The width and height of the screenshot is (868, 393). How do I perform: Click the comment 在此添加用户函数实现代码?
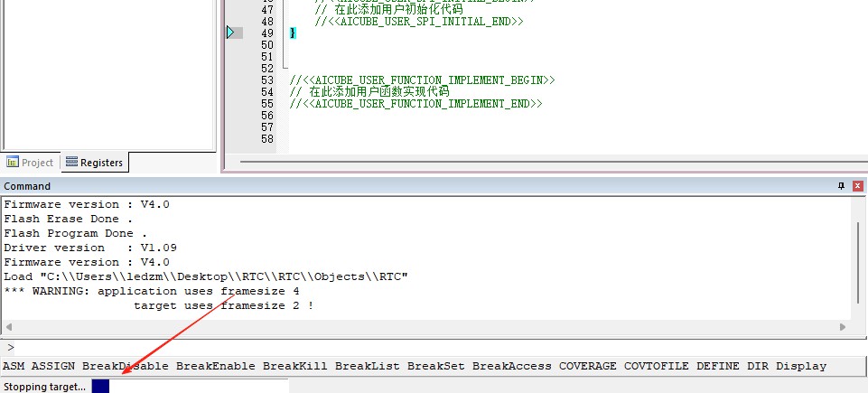coord(369,92)
